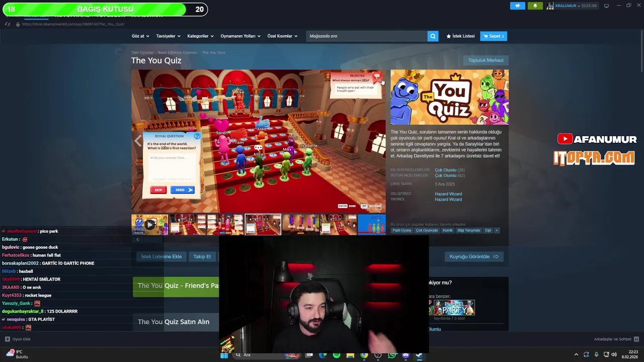This screenshot has height=362, width=644.
Task: Expand the Göz at dropdown menu
Action: 140,36
